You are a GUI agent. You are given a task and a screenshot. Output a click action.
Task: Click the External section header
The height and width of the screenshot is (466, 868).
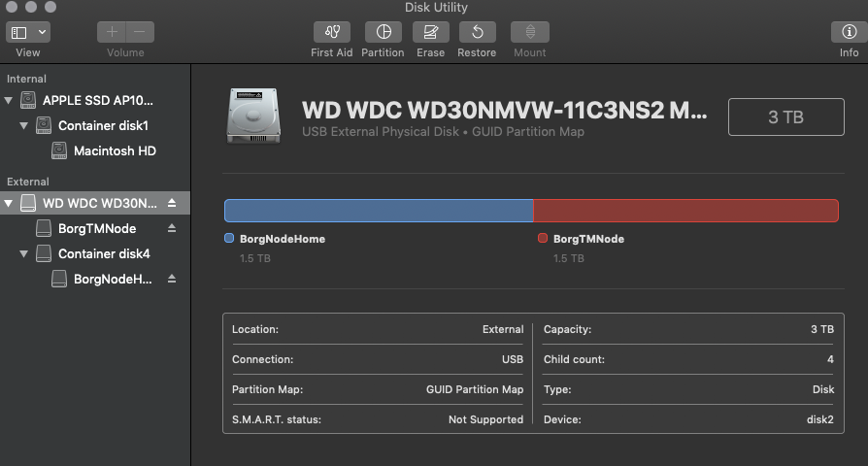coord(28,183)
